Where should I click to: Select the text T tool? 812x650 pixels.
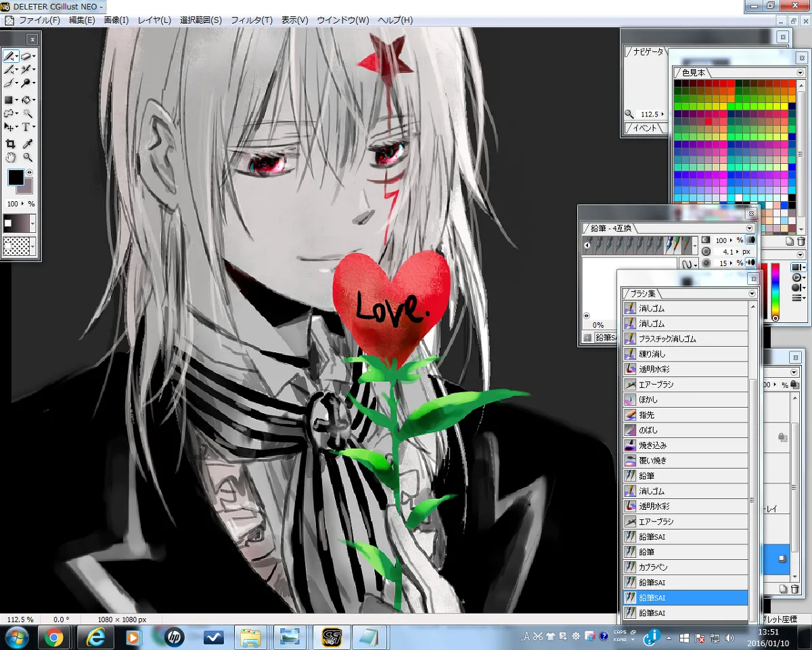26,127
